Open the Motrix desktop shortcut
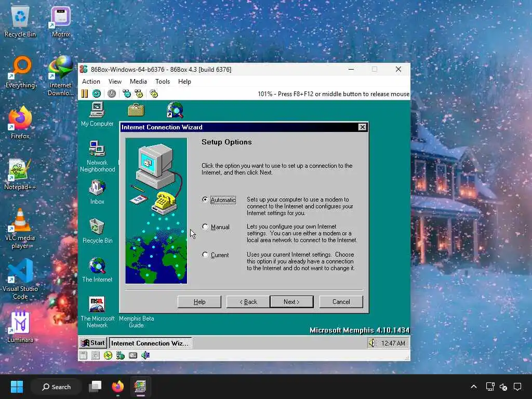The width and height of the screenshot is (532, 399). coord(61,22)
